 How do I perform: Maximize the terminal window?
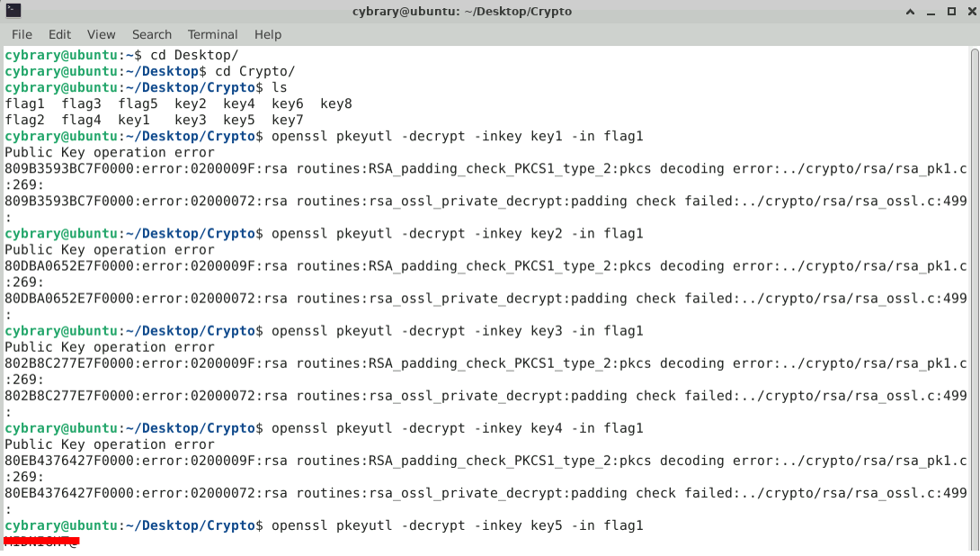point(951,12)
